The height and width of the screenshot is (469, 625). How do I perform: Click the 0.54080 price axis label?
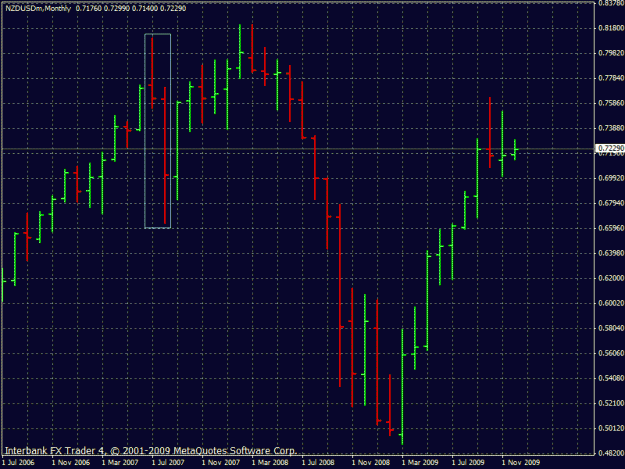pyautogui.click(x=611, y=378)
